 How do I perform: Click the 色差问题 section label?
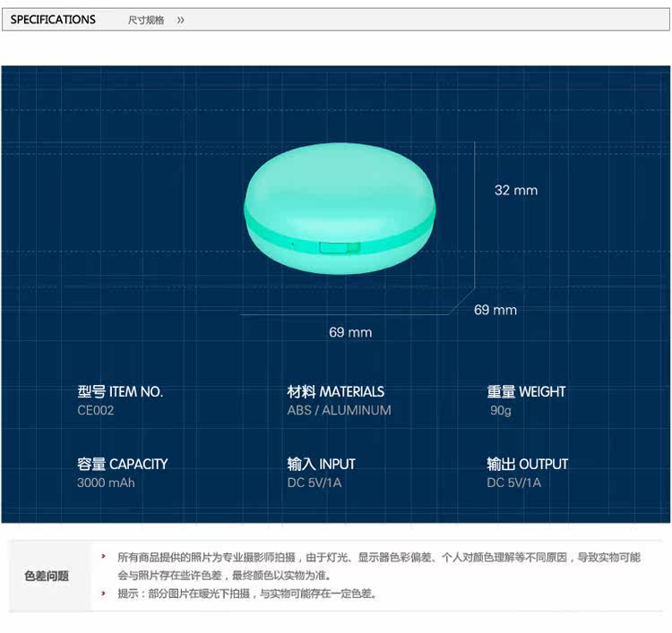pos(47,576)
